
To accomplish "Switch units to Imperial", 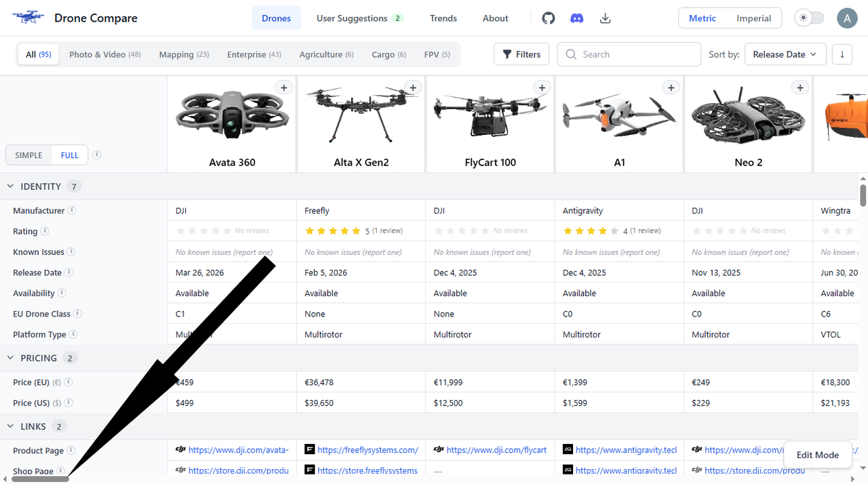I will pyautogui.click(x=754, y=18).
